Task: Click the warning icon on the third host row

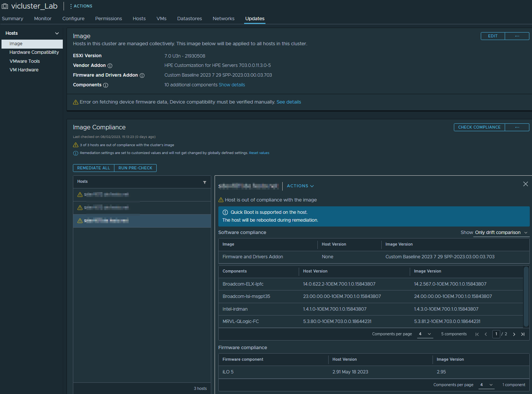Action: (80, 221)
